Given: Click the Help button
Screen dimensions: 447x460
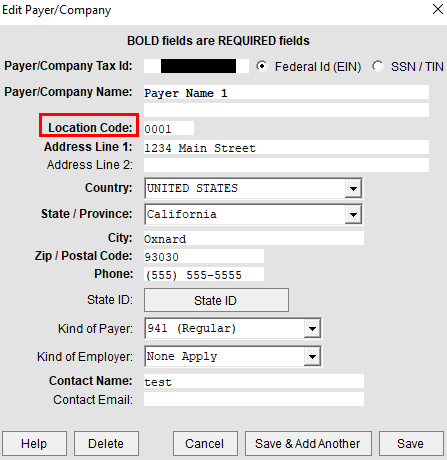Looking at the screenshot, I should [34, 443].
